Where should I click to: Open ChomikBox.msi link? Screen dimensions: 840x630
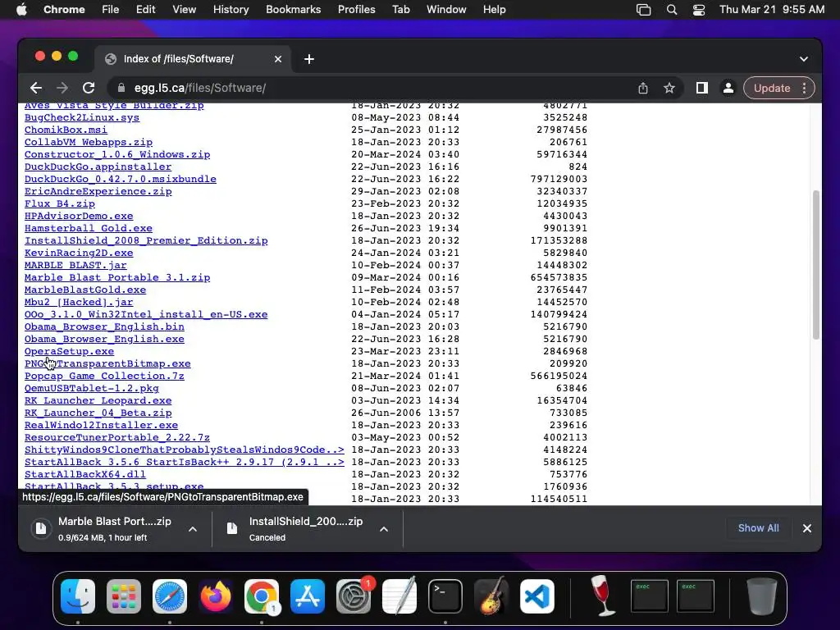66,130
